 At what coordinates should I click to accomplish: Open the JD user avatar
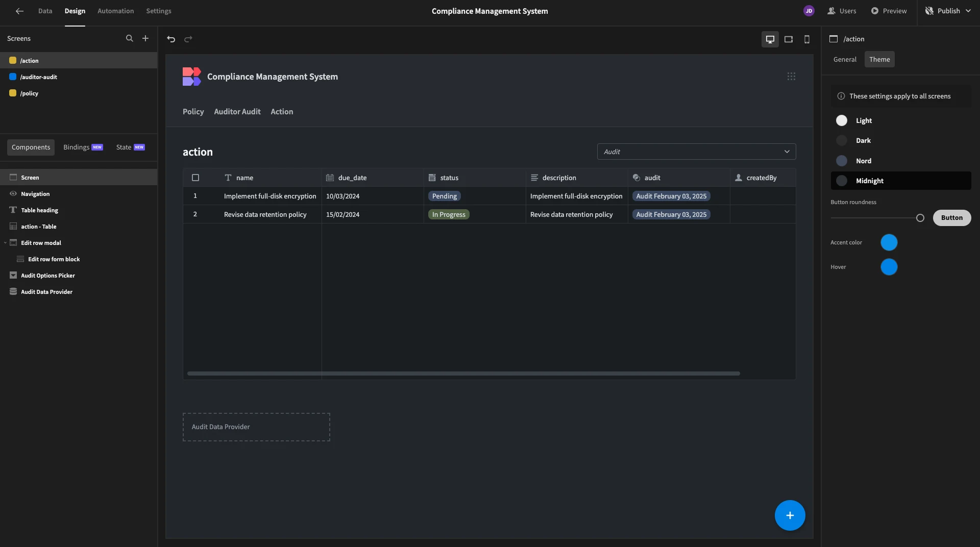tap(808, 11)
